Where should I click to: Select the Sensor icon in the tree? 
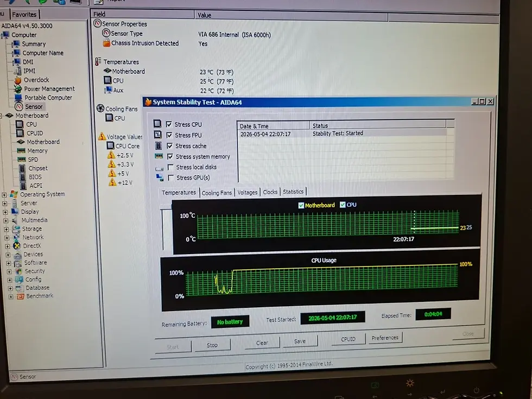(19, 106)
